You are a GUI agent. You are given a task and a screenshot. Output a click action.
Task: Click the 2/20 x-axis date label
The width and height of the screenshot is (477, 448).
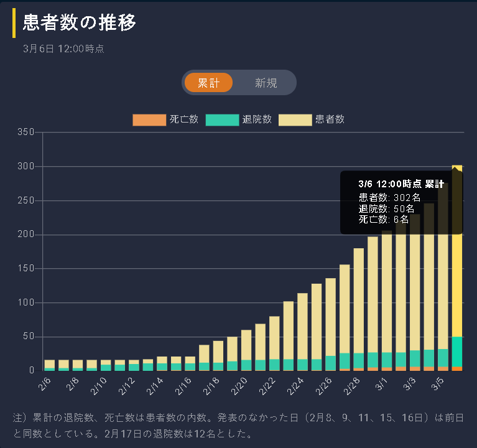point(239,386)
